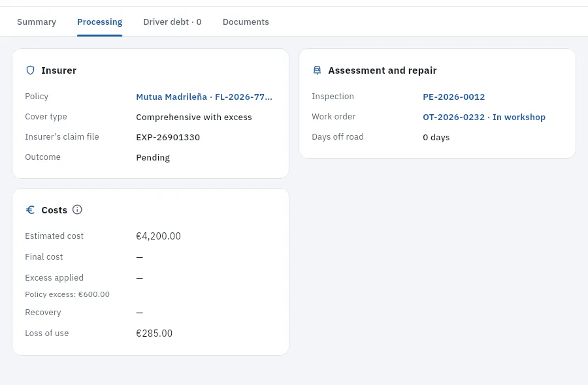Click the shield icon beside Insurer
The width and height of the screenshot is (588, 385).
(x=30, y=70)
